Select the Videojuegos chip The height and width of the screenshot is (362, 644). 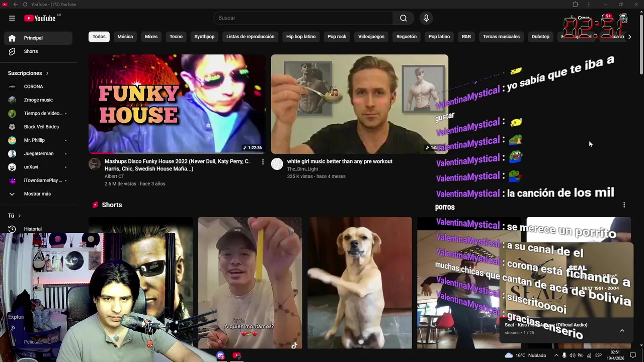point(371,37)
